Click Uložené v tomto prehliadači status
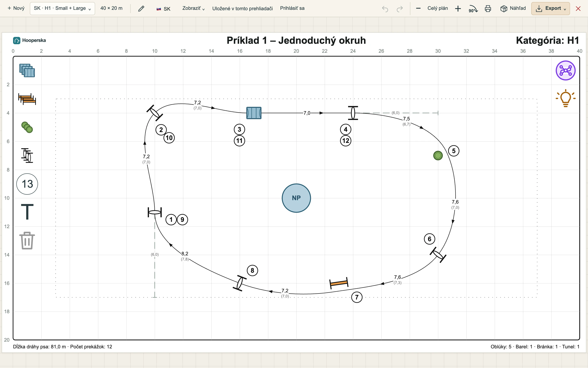This screenshot has height=368, width=588. [x=243, y=9]
